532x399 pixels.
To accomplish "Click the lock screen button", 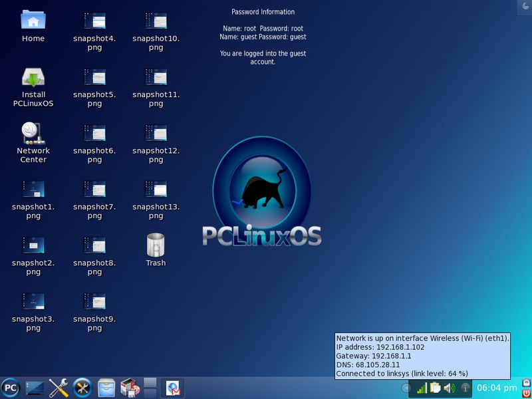I will (x=527, y=382).
